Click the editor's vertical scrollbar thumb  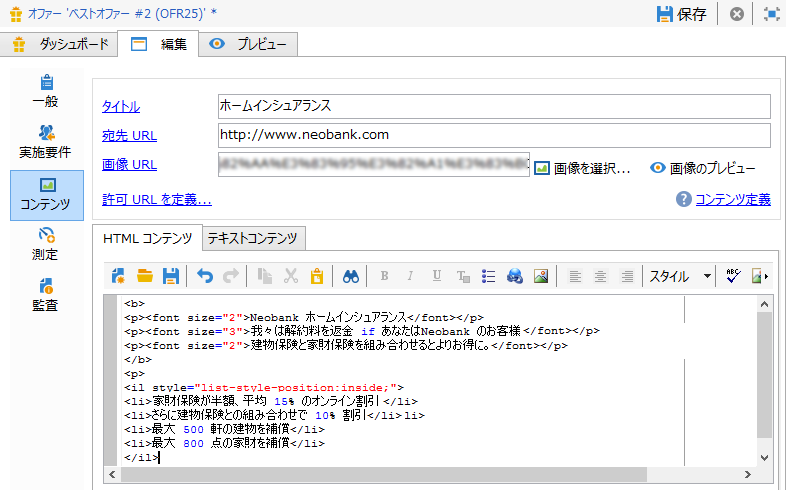coord(764,375)
